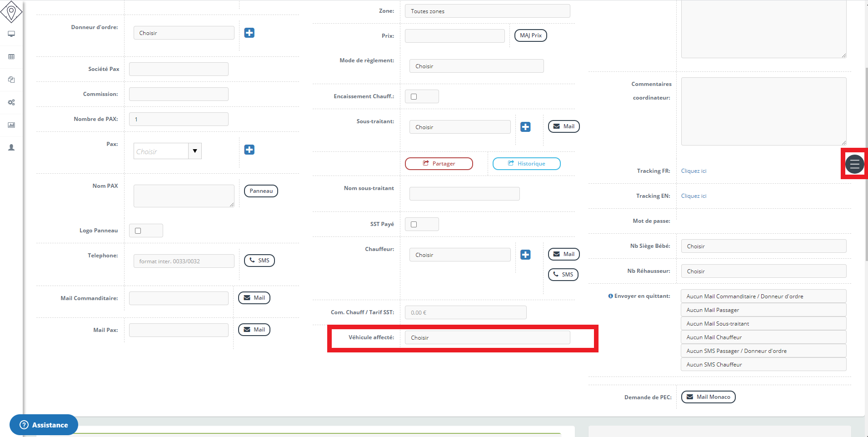The image size is (868, 437).
Task: Open the Véhicule affecté dropdown
Action: [x=487, y=337]
